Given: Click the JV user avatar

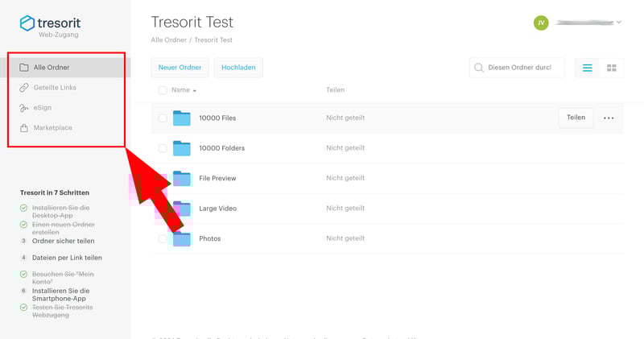Looking at the screenshot, I should coord(541,23).
